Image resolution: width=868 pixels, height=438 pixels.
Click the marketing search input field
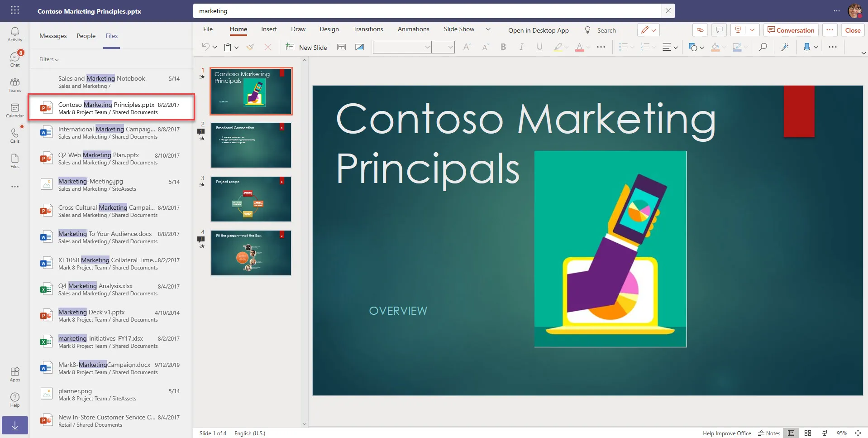(x=428, y=11)
